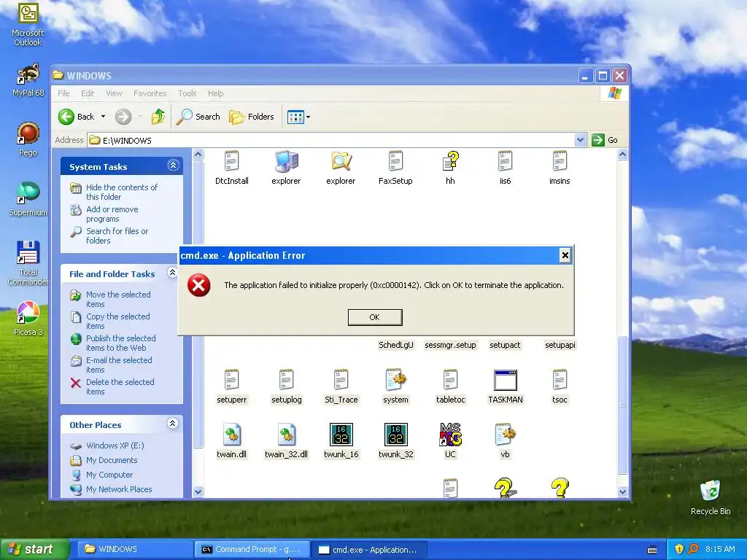Select the tsoc file icon

click(560, 380)
